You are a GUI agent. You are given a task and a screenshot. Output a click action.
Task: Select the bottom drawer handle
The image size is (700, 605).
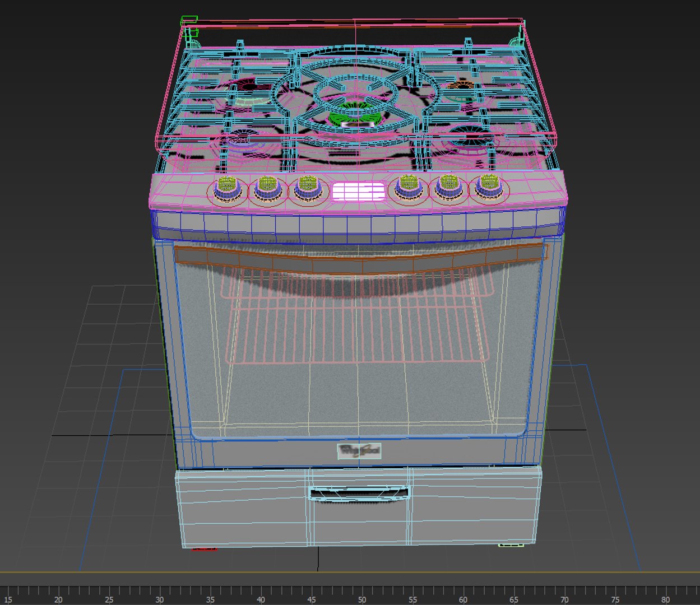360,493
